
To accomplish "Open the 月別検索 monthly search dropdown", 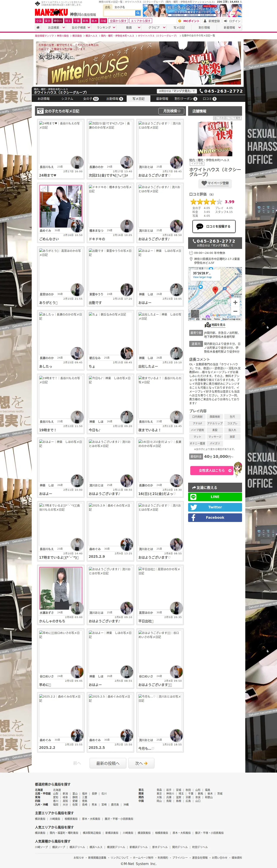I will pyautogui.click(x=172, y=111).
